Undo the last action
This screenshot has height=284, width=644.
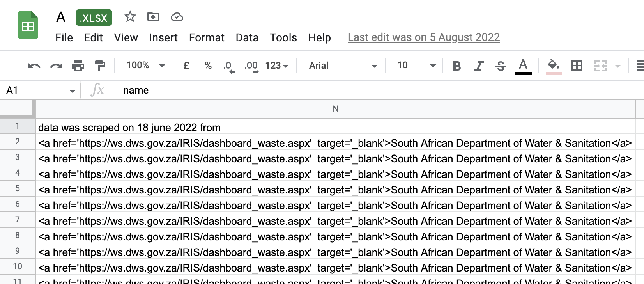pyautogui.click(x=34, y=66)
